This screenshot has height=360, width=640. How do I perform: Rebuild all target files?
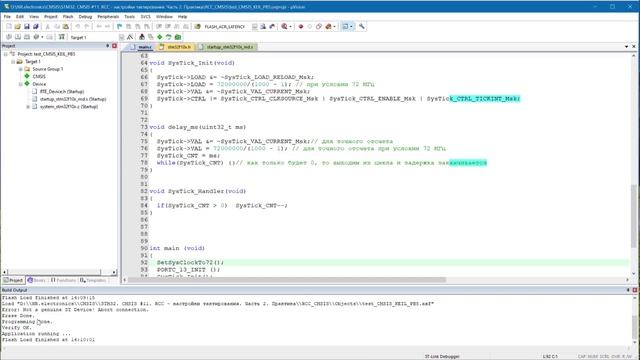pyautogui.click(x=27, y=37)
